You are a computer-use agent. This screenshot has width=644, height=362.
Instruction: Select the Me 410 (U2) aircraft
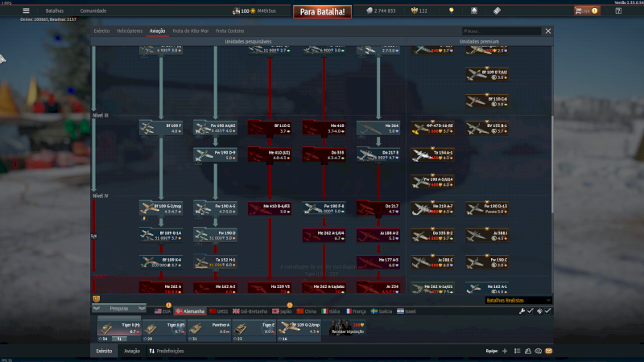click(270, 154)
